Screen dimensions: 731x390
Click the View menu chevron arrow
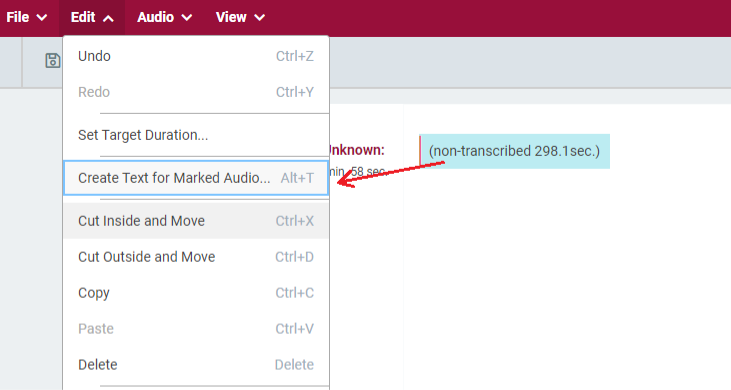coord(260,18)
